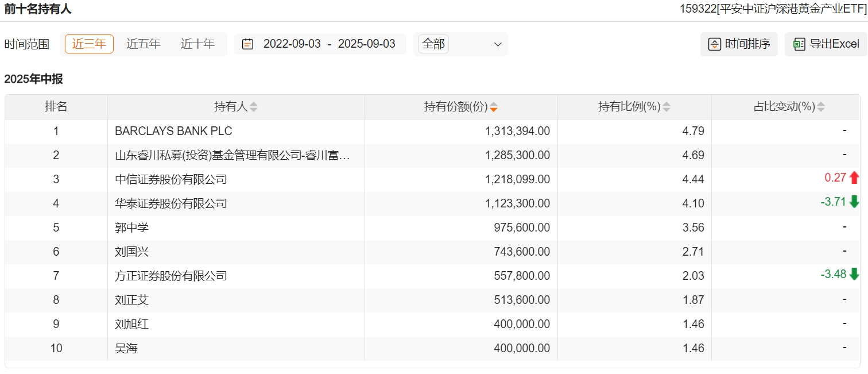Select holder 吴海

coord(126,348)
